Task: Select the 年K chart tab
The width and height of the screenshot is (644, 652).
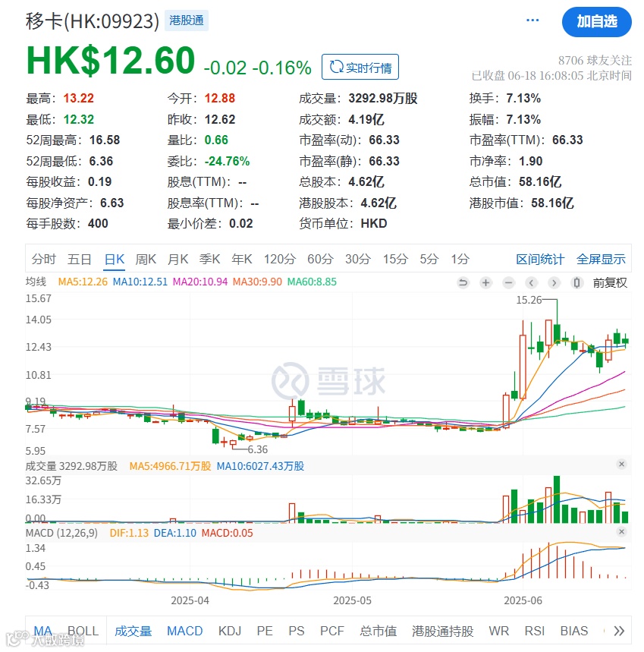Action: [x=242, y=259]
